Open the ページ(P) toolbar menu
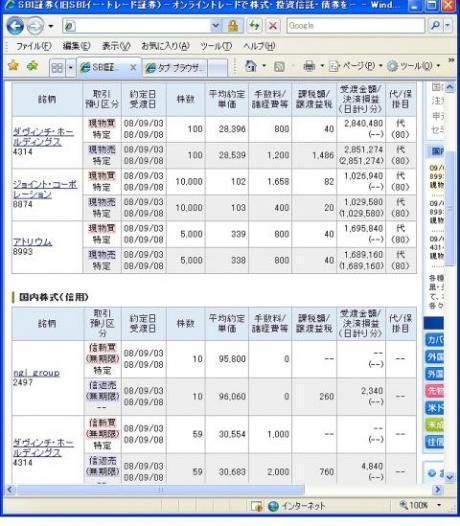Image resolution: width=460 pixels, height=526 pixels. click(356, 66)
